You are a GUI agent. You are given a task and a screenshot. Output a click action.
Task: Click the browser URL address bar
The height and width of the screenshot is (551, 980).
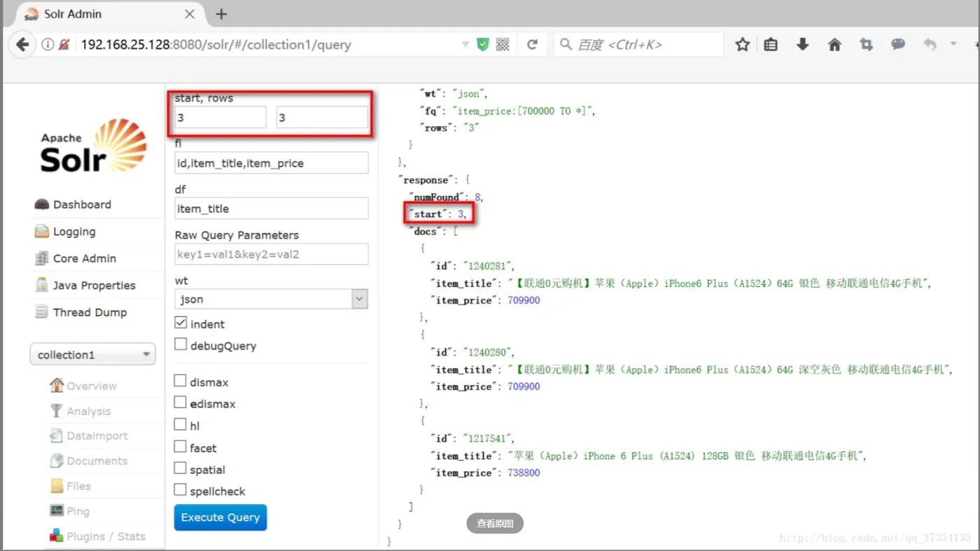click(266, 45)
